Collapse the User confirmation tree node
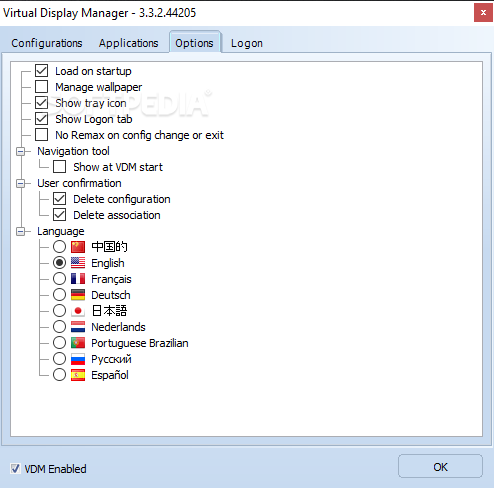This screenshot has height=488, width=494. (x=21, y=184)
